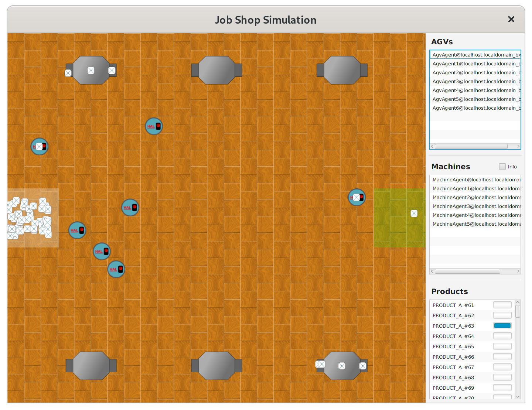This screenshot has width=532, height=410.
Task: Click the AGV robot carrying product near green zone
Action: point(357,197)
